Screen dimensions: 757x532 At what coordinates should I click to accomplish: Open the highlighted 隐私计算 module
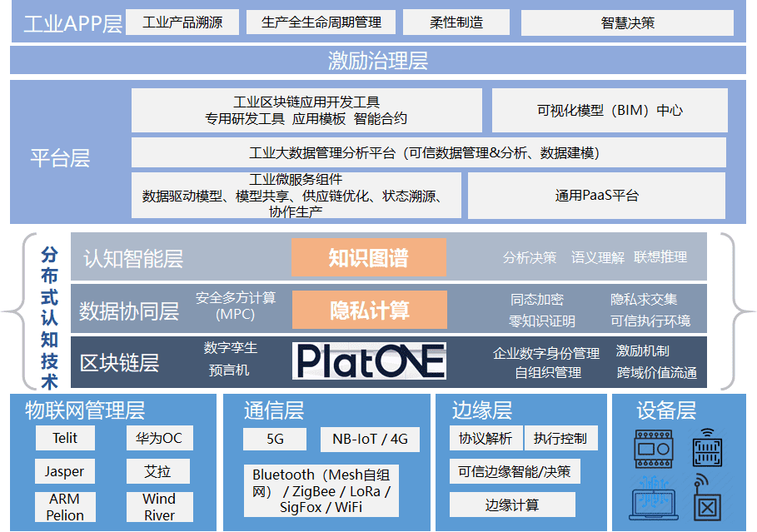[x=369, y=309]
